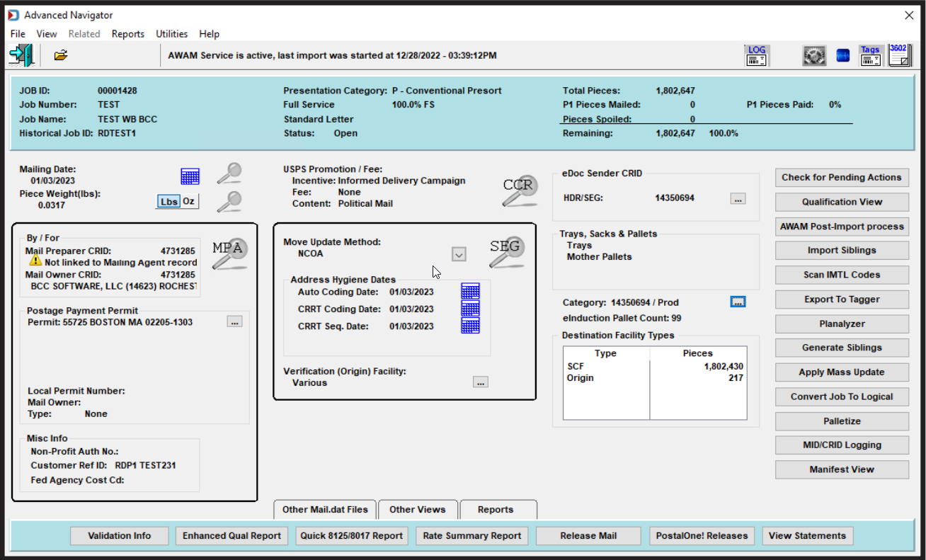Click ellipsis button for Verification Origin Facility
The width and height of the screenshot is (926, 560).
(x=481, y=382)
